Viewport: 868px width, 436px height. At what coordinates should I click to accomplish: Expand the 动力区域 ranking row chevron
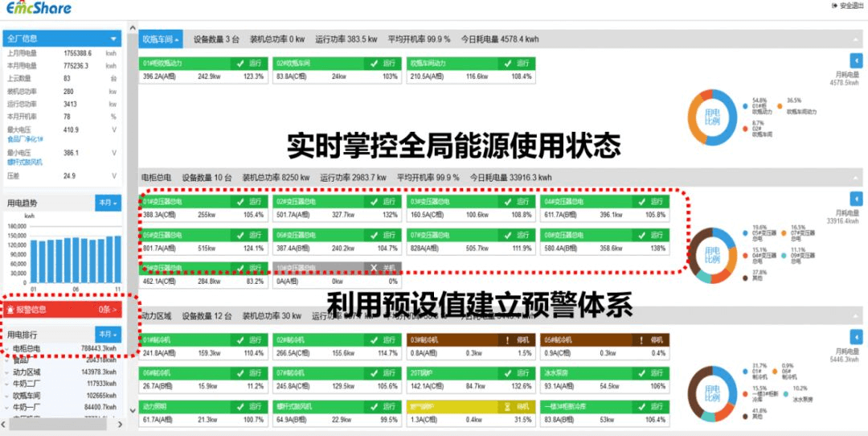(x=7, y=372)
